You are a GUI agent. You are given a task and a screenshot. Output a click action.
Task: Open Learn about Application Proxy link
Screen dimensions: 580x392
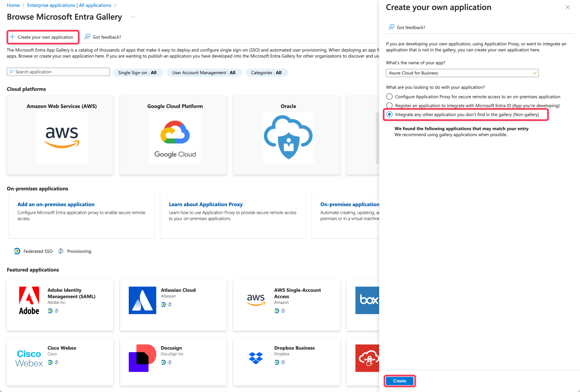(206, 204)
